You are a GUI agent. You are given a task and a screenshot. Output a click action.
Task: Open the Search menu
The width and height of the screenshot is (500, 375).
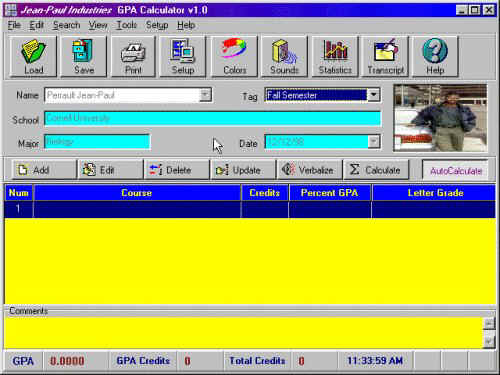[x=66, y=25]
